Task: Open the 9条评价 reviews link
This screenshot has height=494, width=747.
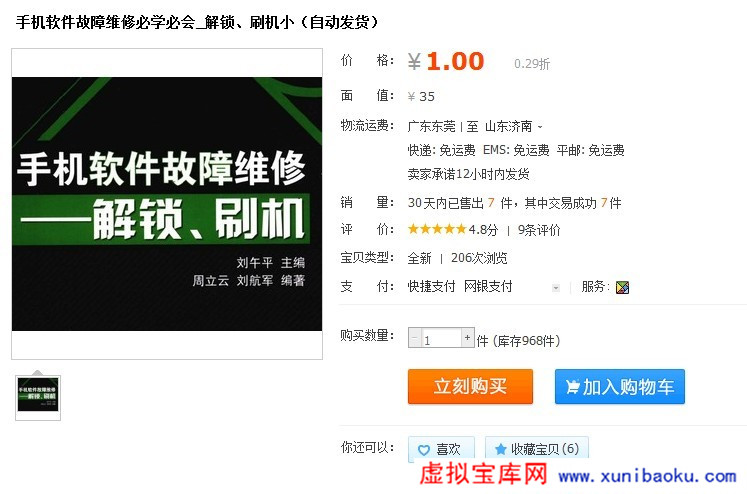Action: 539,230
